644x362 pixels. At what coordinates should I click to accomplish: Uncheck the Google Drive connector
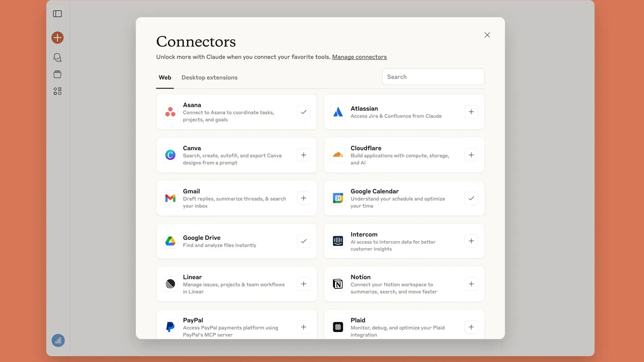point(304,241)
